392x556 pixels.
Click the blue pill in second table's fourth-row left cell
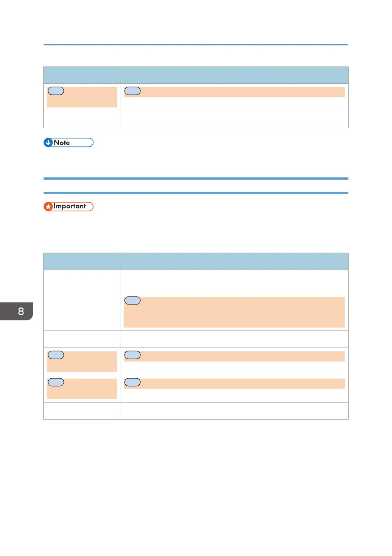[56, 382]
